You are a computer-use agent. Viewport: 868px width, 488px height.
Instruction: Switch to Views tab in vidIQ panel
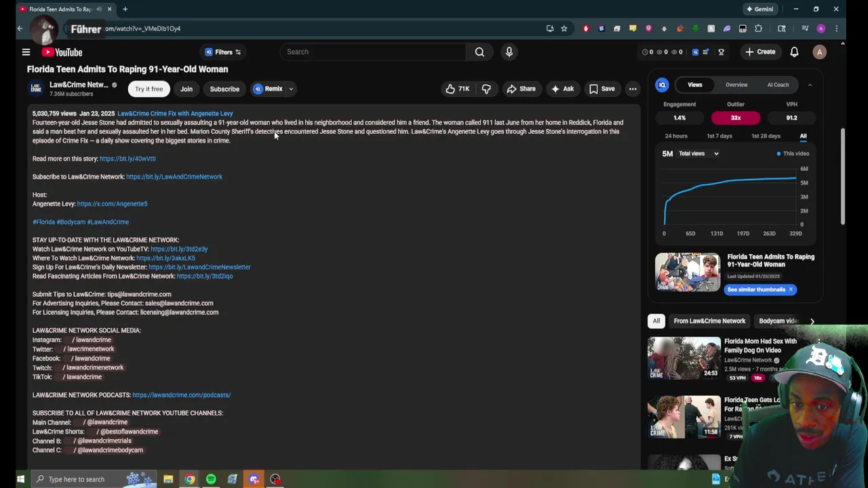click(695, 85)
